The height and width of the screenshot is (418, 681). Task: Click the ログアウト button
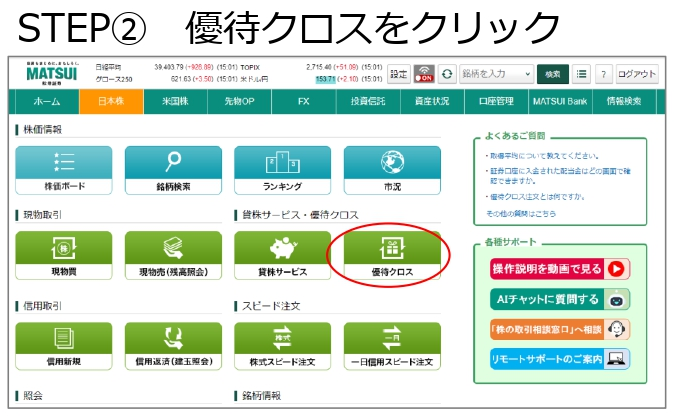pyautogui.click(x=637, y=74)
